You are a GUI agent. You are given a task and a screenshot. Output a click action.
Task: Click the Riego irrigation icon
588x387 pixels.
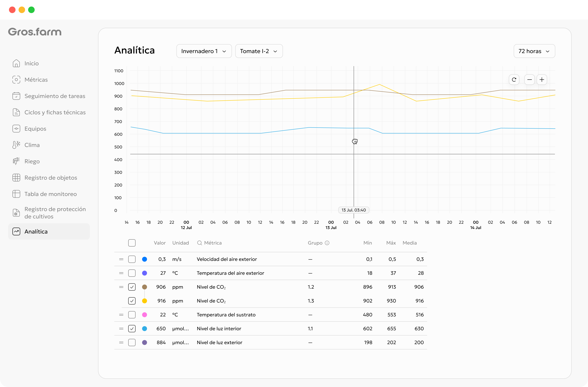pos(16,161)
